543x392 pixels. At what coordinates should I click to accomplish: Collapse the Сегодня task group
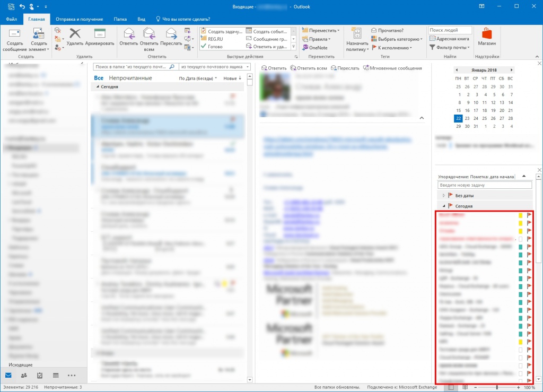click(x=444, y=206)
